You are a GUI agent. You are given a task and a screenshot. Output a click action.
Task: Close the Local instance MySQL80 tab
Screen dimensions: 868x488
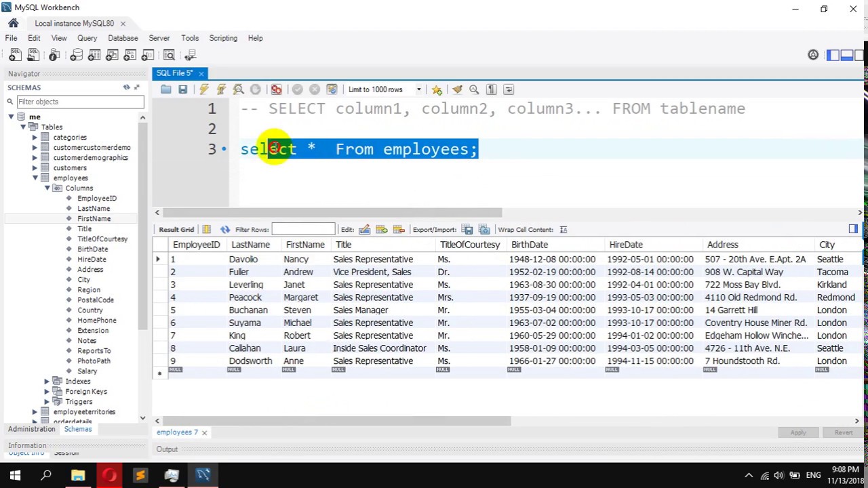[123, 23]
